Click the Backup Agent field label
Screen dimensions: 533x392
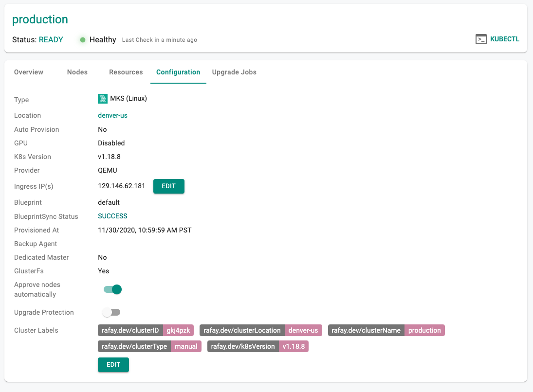[36, 244]
